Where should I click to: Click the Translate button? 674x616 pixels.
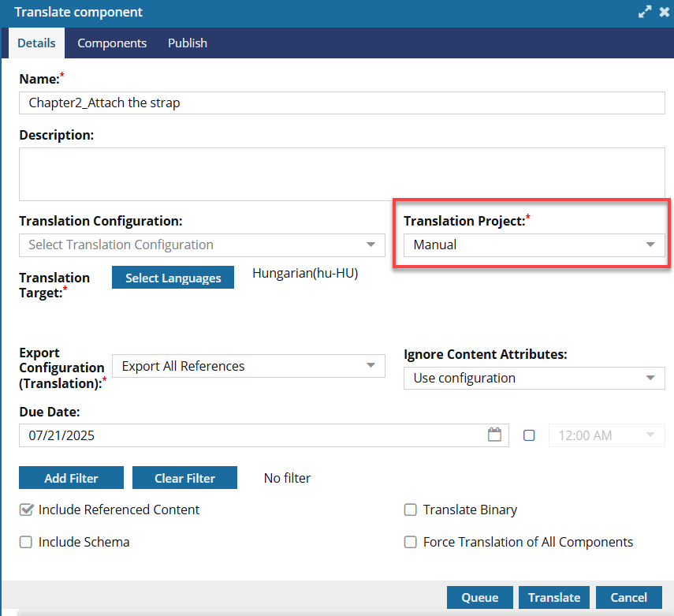554,598
